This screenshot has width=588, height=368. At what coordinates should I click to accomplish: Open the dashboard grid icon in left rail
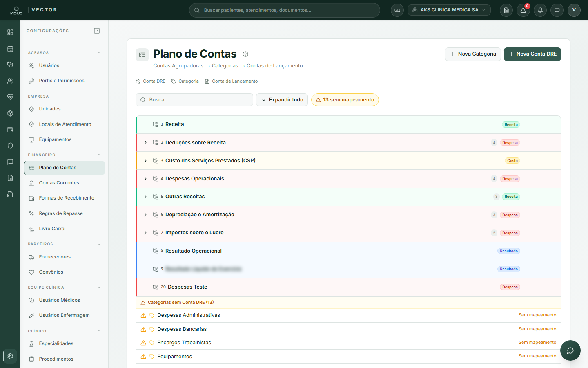point(10,32)
